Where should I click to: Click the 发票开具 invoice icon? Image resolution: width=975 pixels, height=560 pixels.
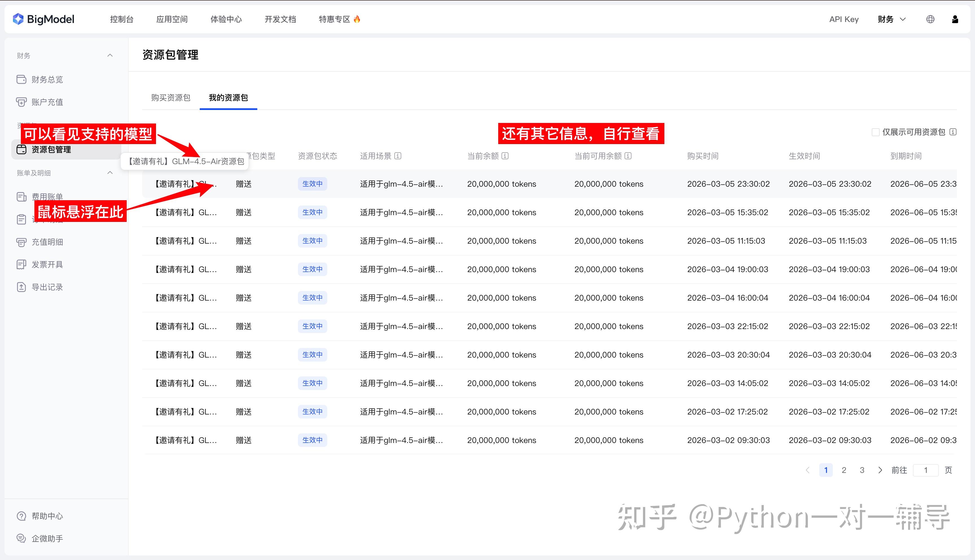coord(21,264)
